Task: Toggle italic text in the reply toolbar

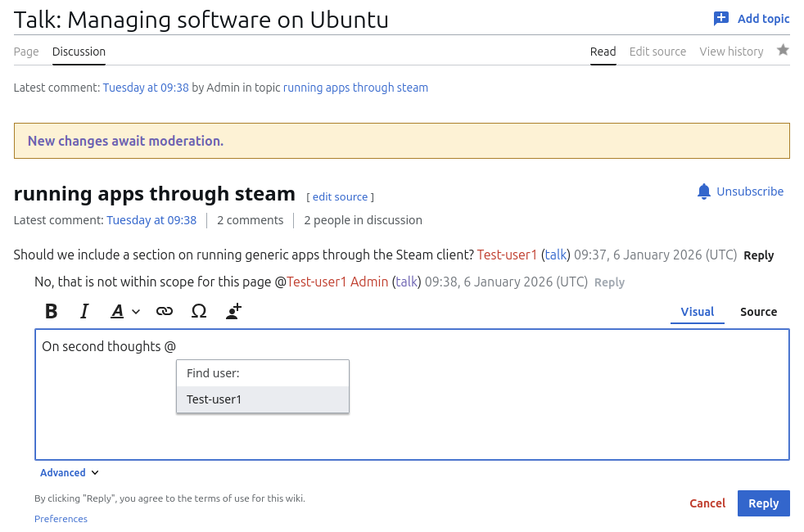Action: click(84, 312)
